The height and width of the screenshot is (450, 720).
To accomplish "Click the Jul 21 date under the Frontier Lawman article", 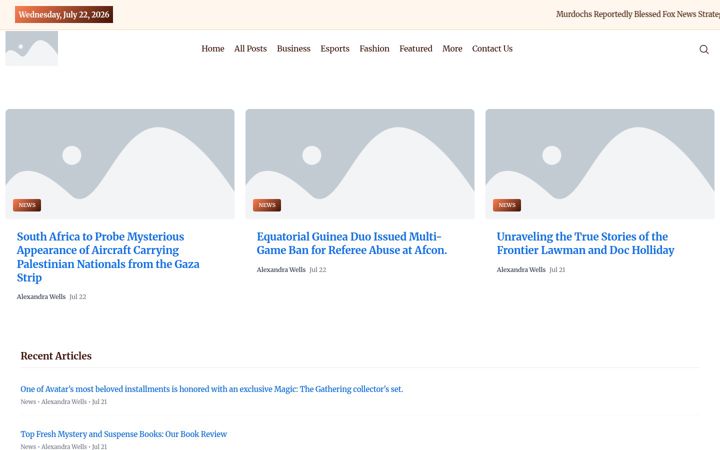I will pos(557,270).
